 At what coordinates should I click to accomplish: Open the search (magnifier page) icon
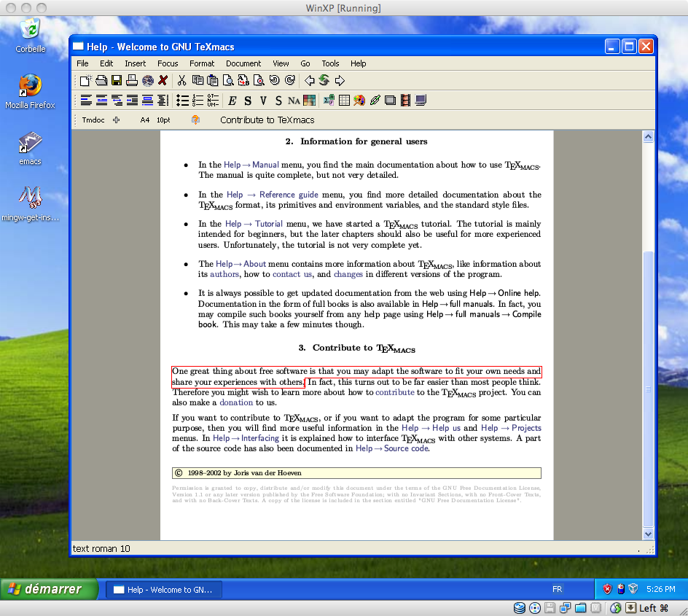[228, 80]
